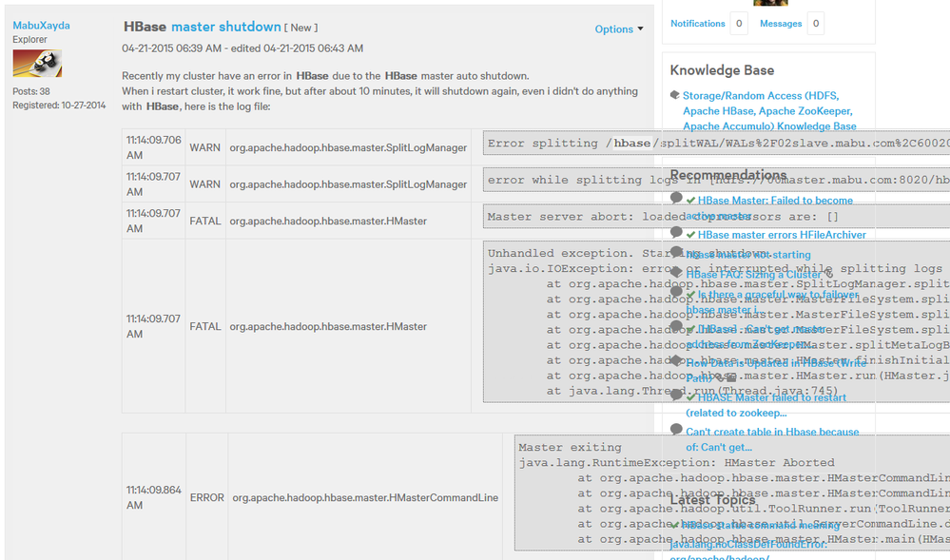This screenshot has width=950, height=560.
Task: Click the Notifications count badge
Action: (x=739, y=24)
